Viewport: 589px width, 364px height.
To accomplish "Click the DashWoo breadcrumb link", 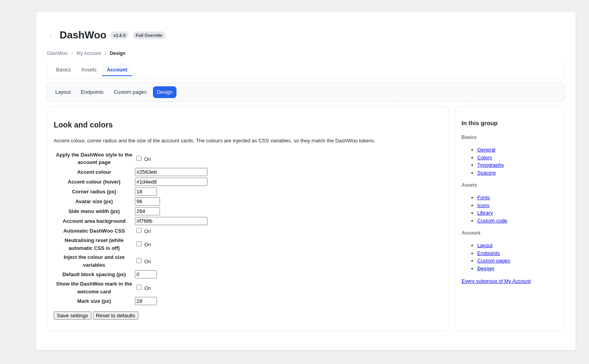I will click(x=57, y=53).
